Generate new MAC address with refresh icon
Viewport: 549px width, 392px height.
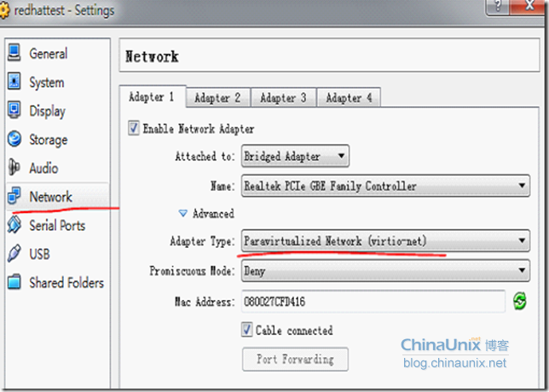520,301
